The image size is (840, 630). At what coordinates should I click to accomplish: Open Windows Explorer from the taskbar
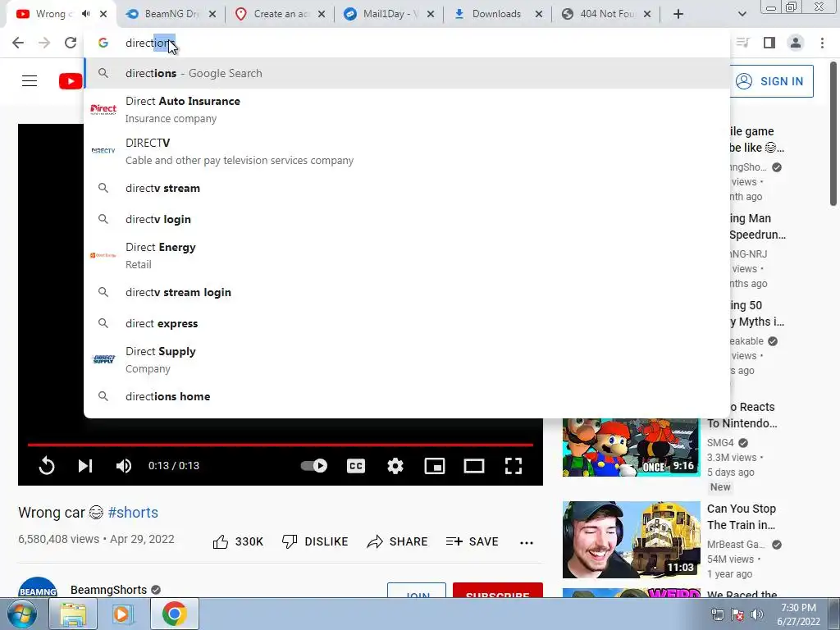pos(73,614)
